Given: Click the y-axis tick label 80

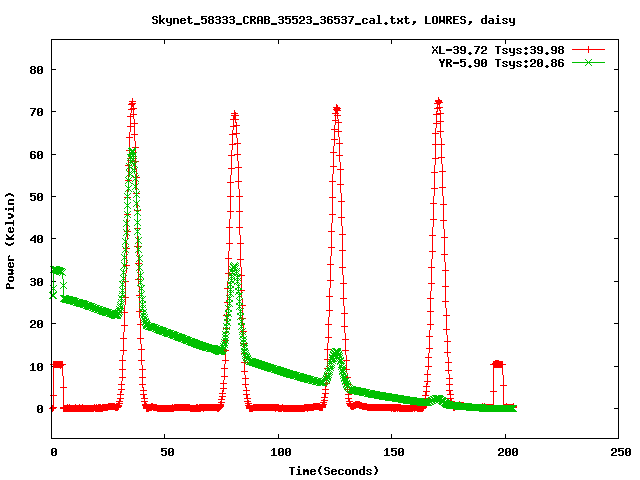Looking at the screenshot, I should pos(36,70).
